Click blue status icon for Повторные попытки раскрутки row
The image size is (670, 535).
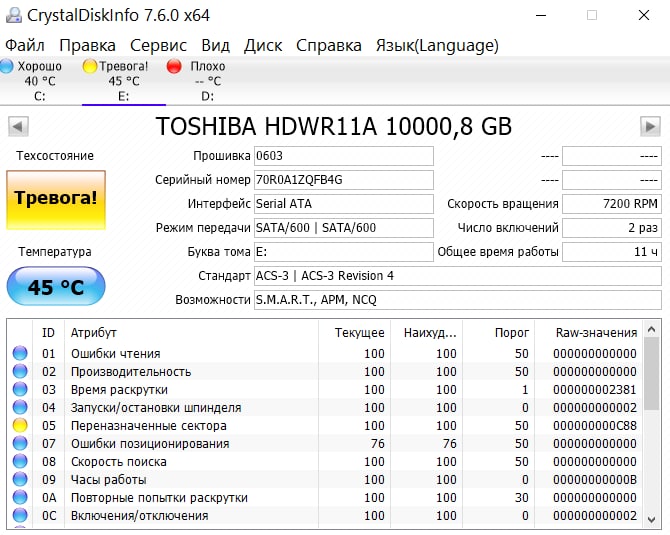tap(20, 497)
